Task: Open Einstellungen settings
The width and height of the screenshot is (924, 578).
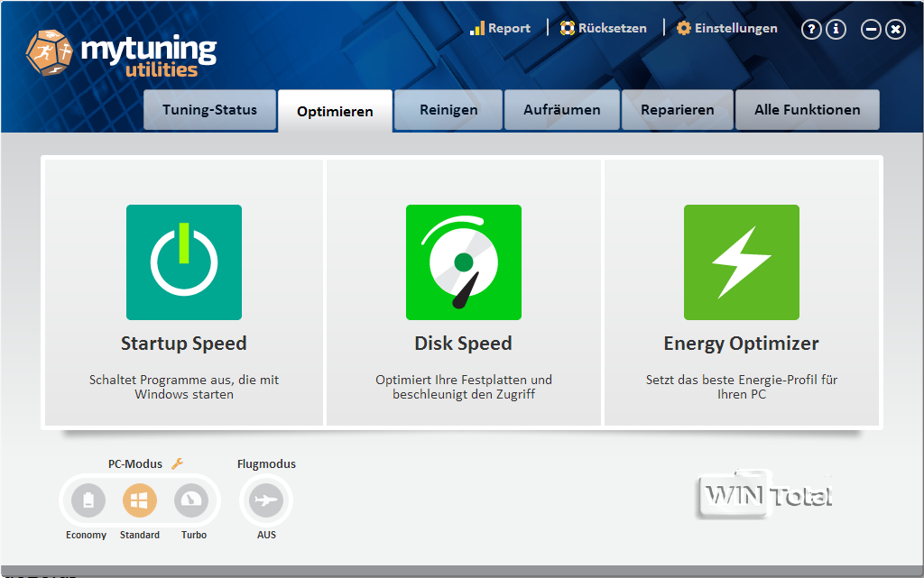Action: (x=727, y=28)
